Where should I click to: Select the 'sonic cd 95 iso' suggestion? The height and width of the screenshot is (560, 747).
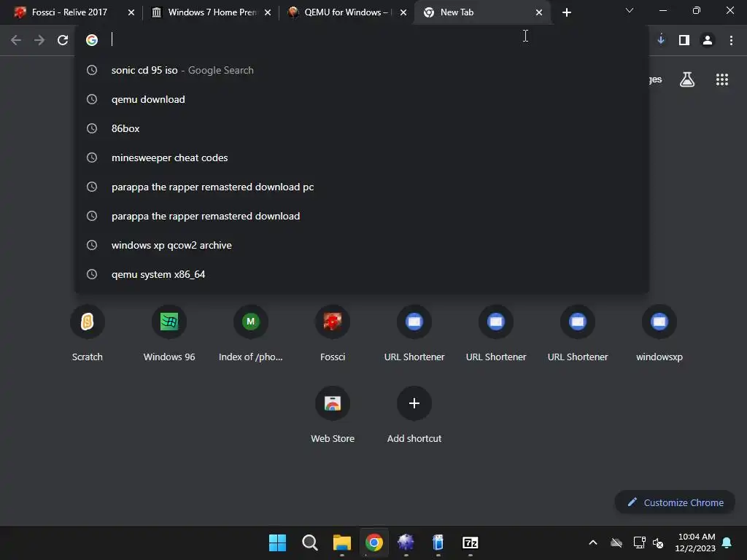pos(362,71)
